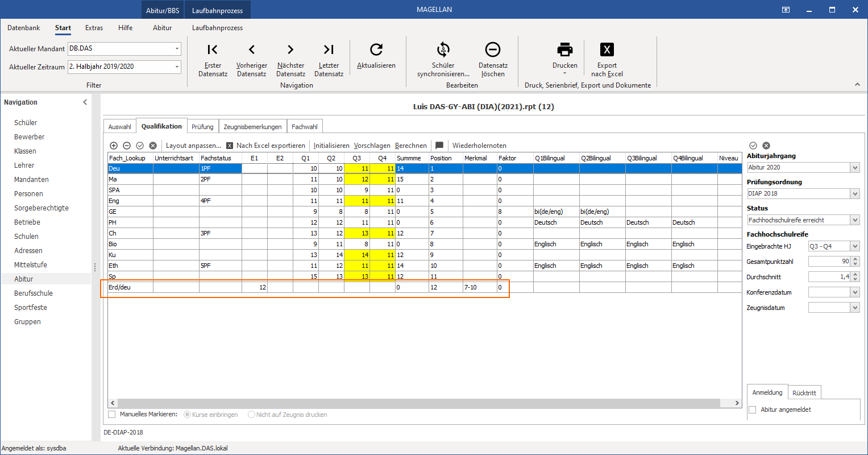Screen dimensions: 868x455
Task: Confirm table edits with checkmark icon
Action: point(140,146)
